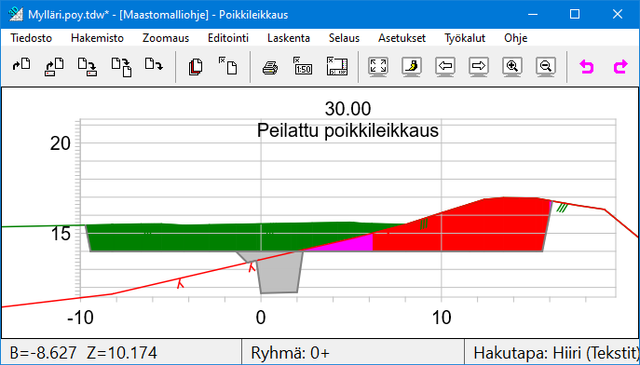Click the 'Hakutapa: Hiiri' status field

tap(553, 352)
